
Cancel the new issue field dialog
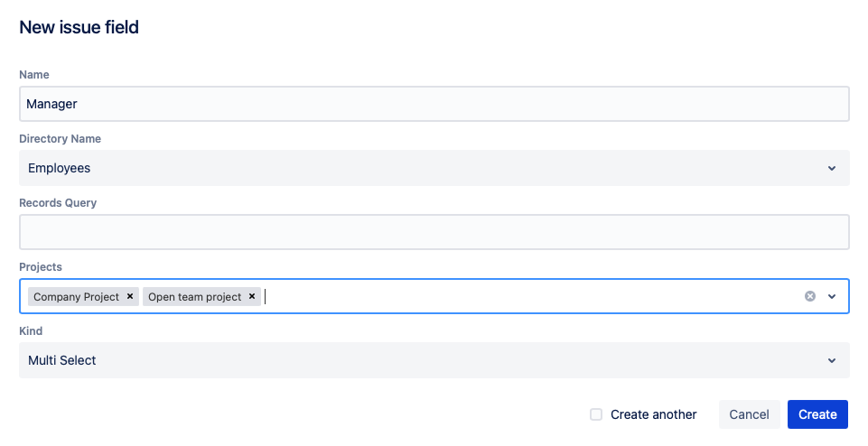[749, 414]
